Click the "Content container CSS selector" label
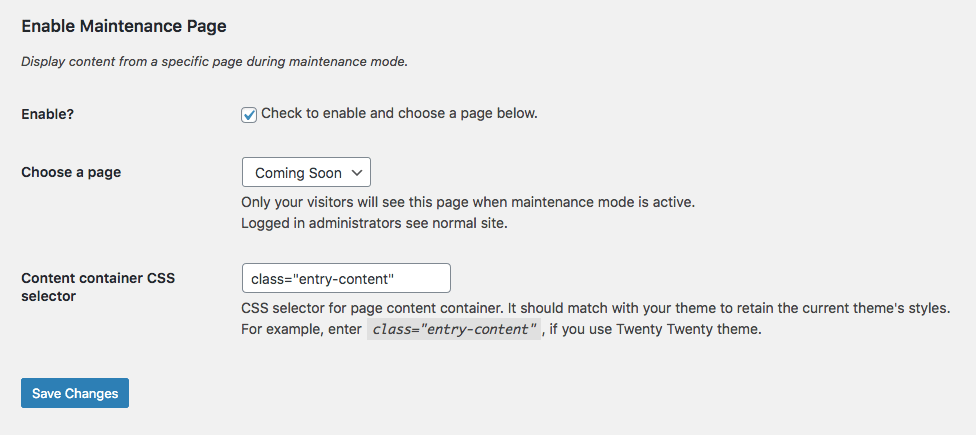The width and height of the screenshot is (976, 435). 98,287
